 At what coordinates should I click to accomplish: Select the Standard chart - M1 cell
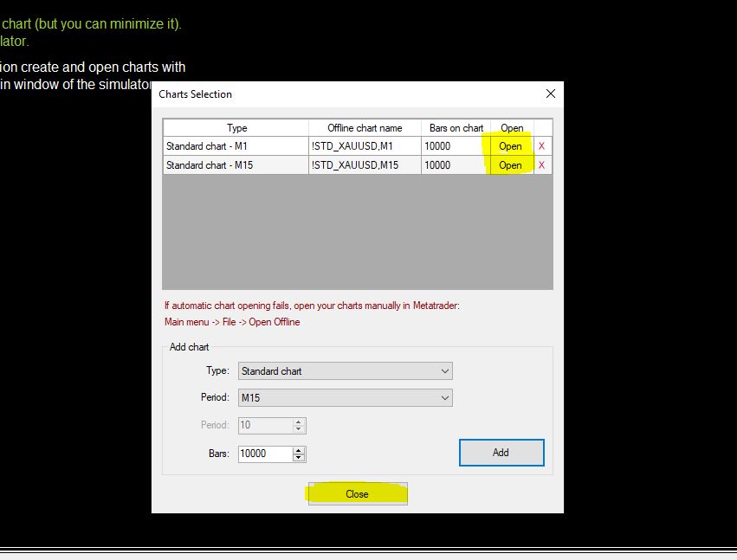tap(236, 146)
